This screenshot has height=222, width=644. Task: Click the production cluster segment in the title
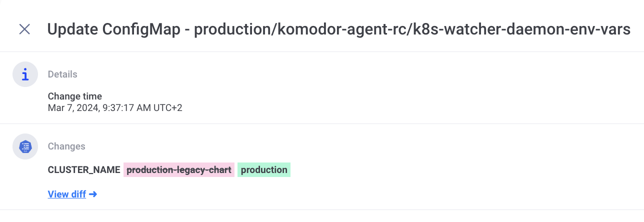(x=233, y=29)
